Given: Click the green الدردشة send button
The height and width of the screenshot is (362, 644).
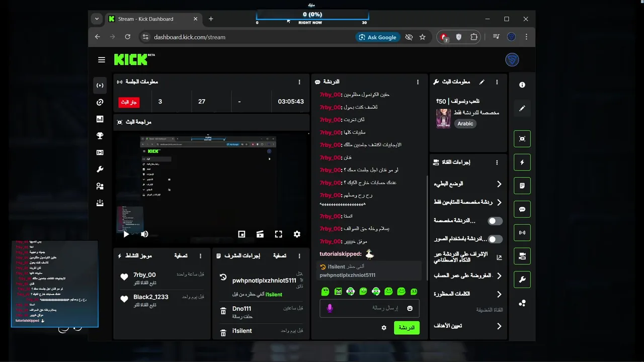Looking at the screenshot, I should pyautogui.click(x=407, y=327).
